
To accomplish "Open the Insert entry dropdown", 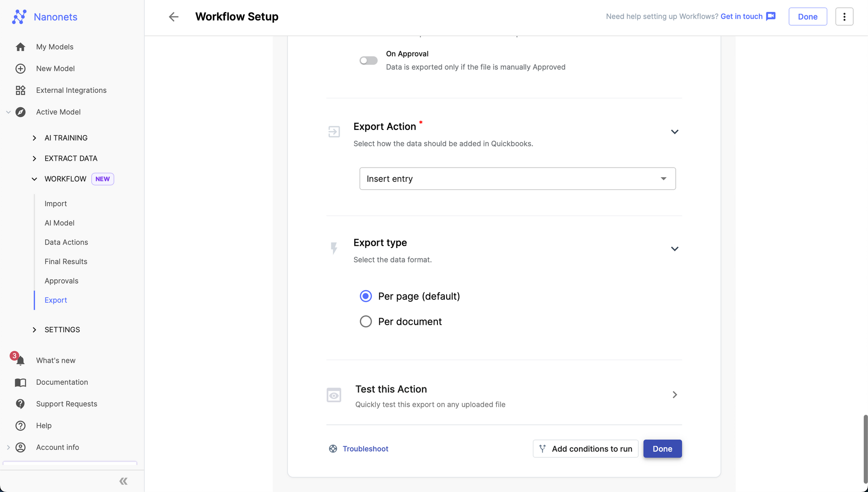I will click(517, 178).
